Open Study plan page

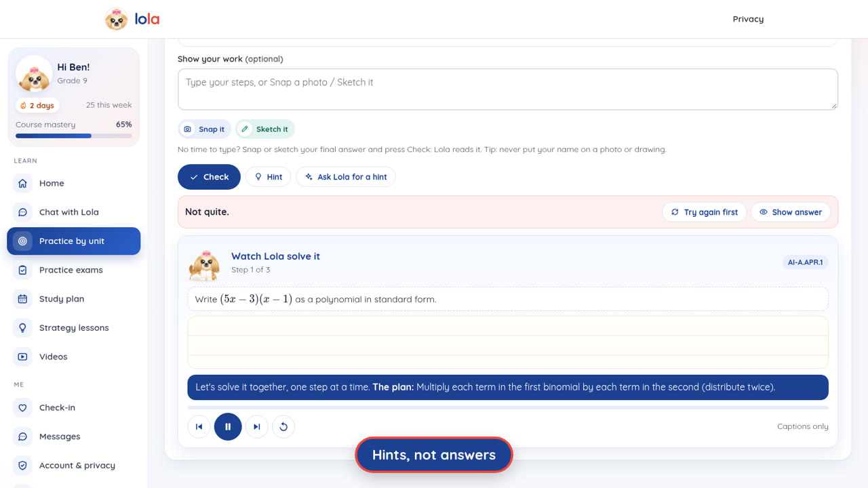click(74, 299)
